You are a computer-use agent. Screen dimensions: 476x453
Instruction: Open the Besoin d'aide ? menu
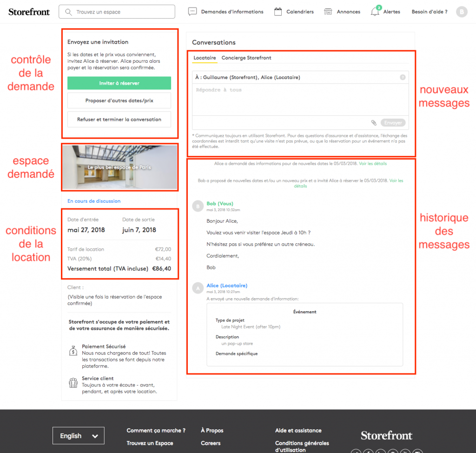click(x=430, y=12)
